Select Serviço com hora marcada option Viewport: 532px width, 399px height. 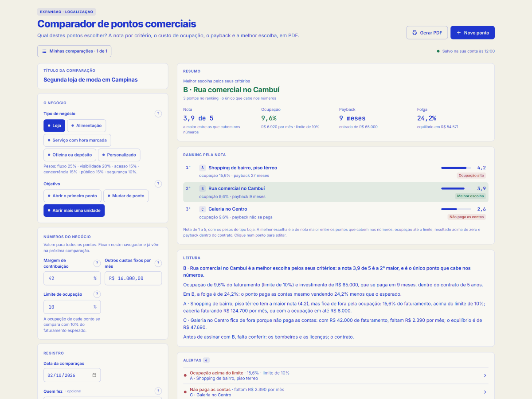point(78,140)
